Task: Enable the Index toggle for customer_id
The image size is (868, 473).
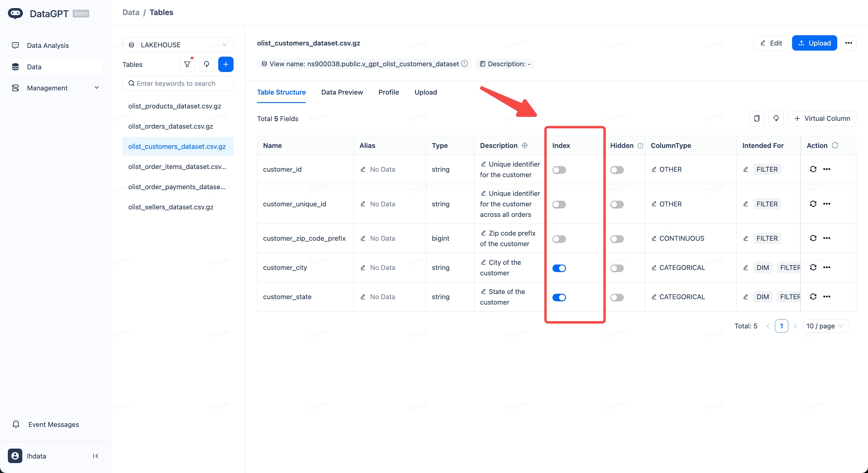Action: pyautogui.click(x=559, y=170)
